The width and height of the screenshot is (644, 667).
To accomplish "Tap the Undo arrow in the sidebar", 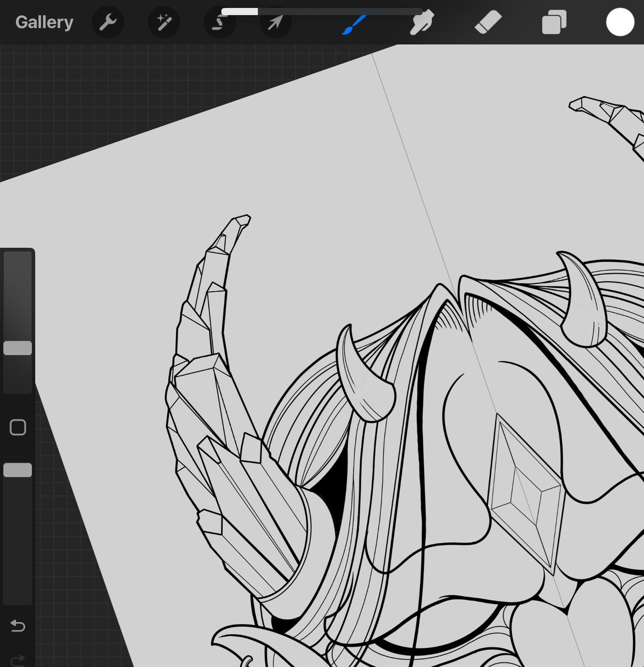I will click(x=18, y=626).
